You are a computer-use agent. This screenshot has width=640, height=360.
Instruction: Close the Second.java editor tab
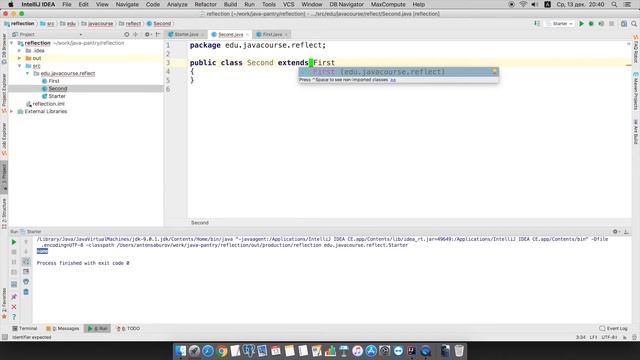click(x=247, y=35)
